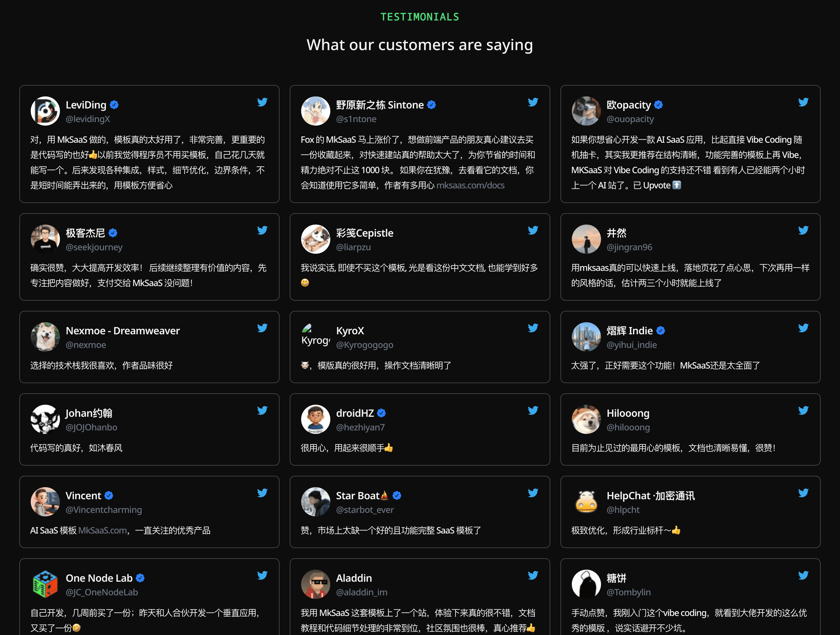Click HelpChat's yellow duck avatar
Screen dimensions: 840x635
pos(586,501)
